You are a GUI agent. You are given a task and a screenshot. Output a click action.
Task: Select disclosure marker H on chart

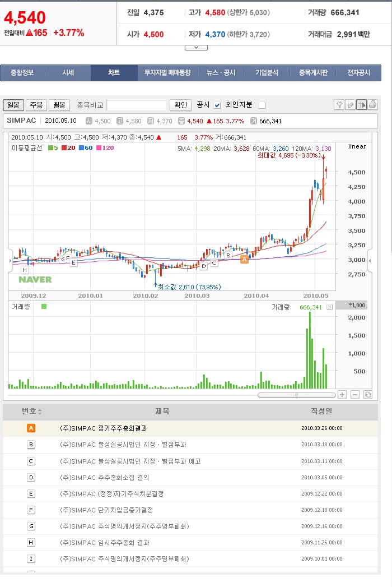tap(25, 270)
